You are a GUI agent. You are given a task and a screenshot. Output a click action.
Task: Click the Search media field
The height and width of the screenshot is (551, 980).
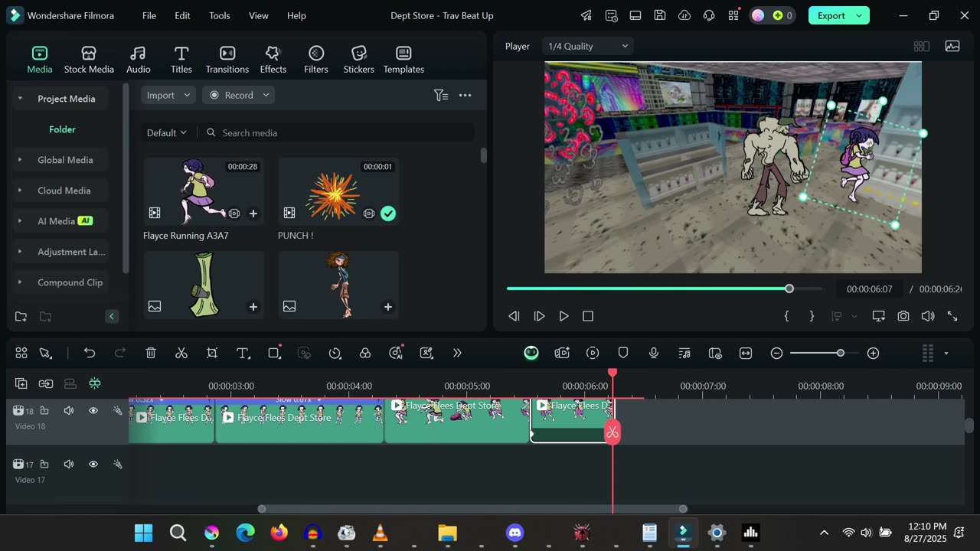coord(338,132)
